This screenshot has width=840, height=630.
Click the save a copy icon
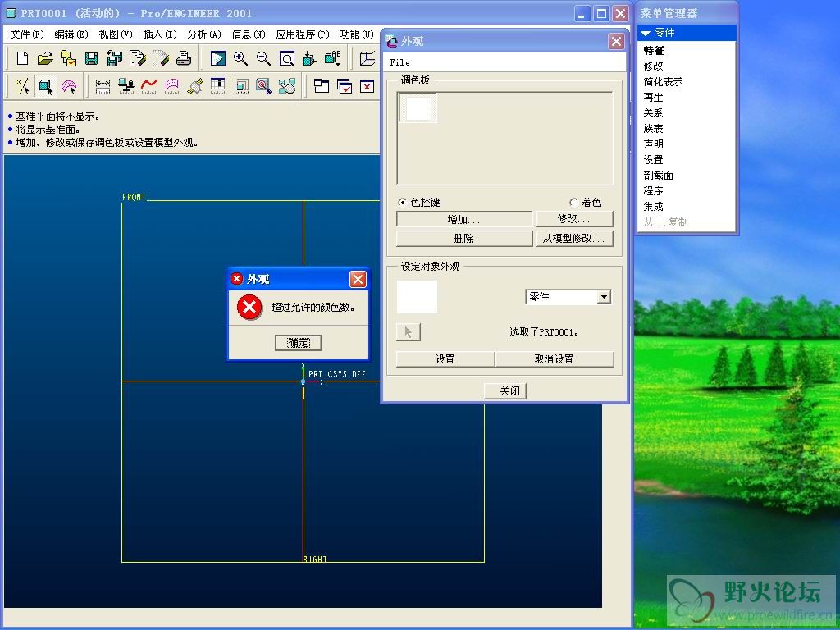point(114,58)
